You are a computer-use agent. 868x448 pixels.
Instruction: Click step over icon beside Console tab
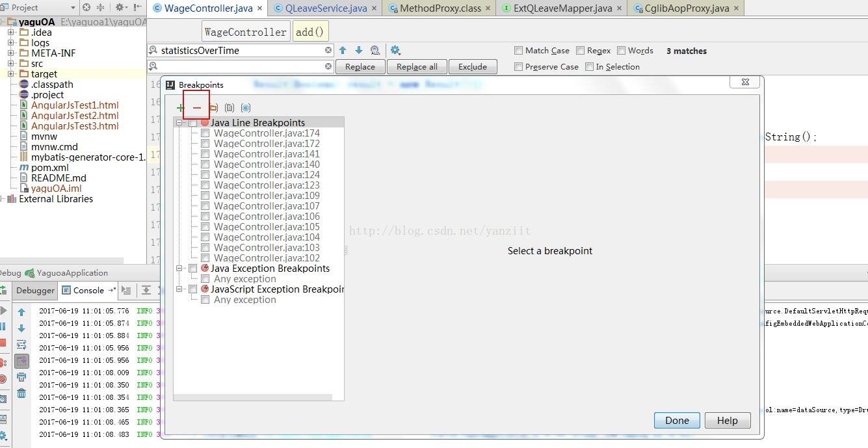tap(147, 291)
